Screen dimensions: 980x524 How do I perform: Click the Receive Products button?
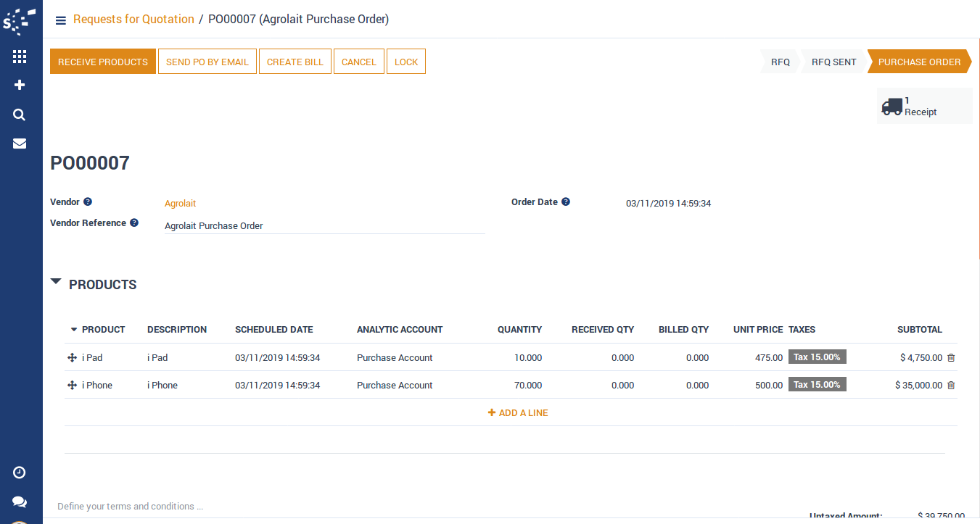[103, 62]
